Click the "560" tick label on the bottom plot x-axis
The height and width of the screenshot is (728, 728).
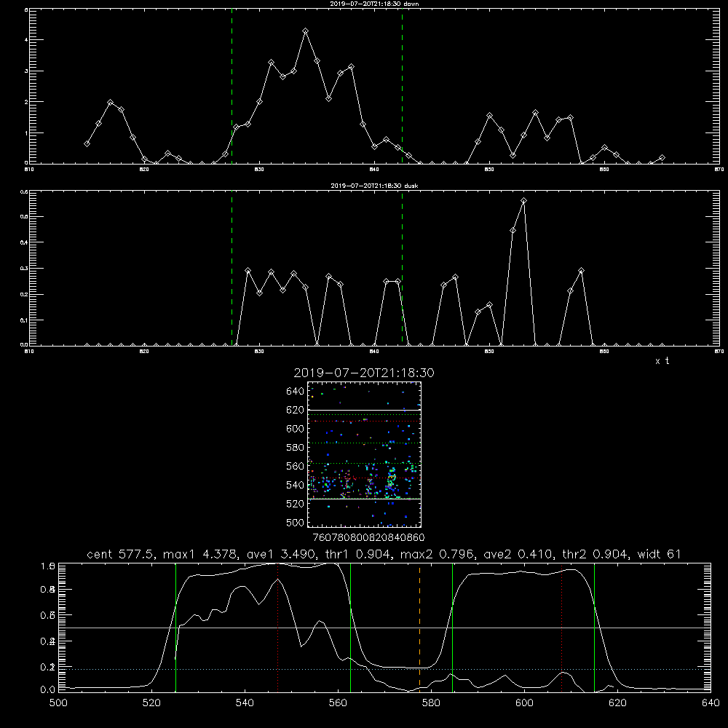338,703
